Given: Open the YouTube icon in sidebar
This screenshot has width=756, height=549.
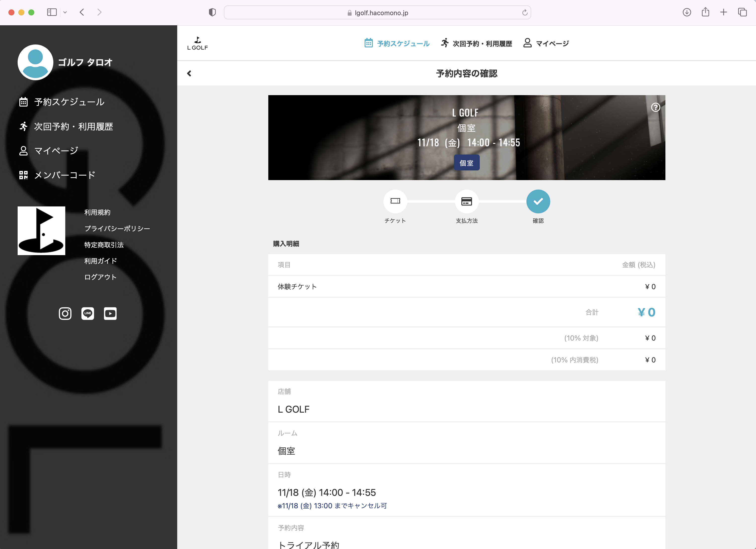Looking at the screenshot, I should (110, 314).
